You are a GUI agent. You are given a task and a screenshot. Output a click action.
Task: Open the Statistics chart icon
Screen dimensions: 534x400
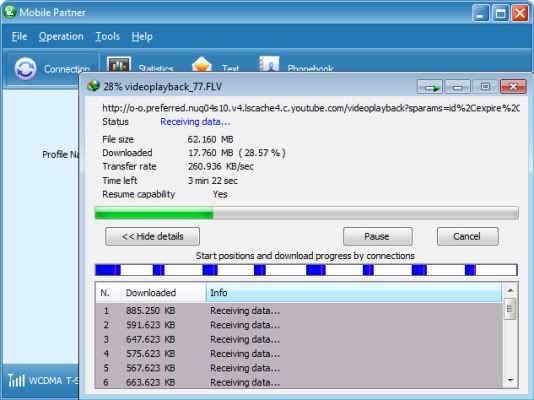pyautogui.click(x=119, y=64)
